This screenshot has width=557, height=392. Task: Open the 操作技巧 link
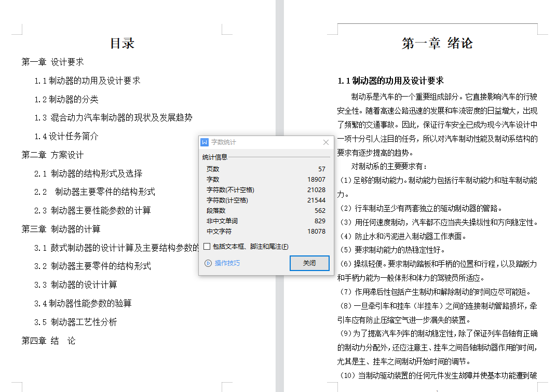[x=227, y=263]
